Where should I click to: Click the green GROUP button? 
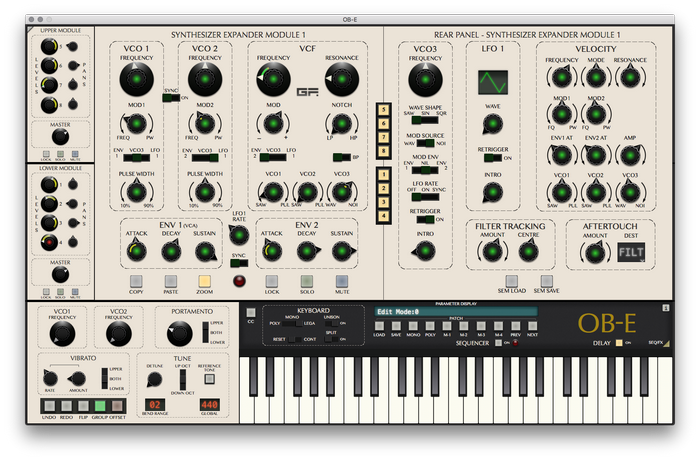[100, 406]
